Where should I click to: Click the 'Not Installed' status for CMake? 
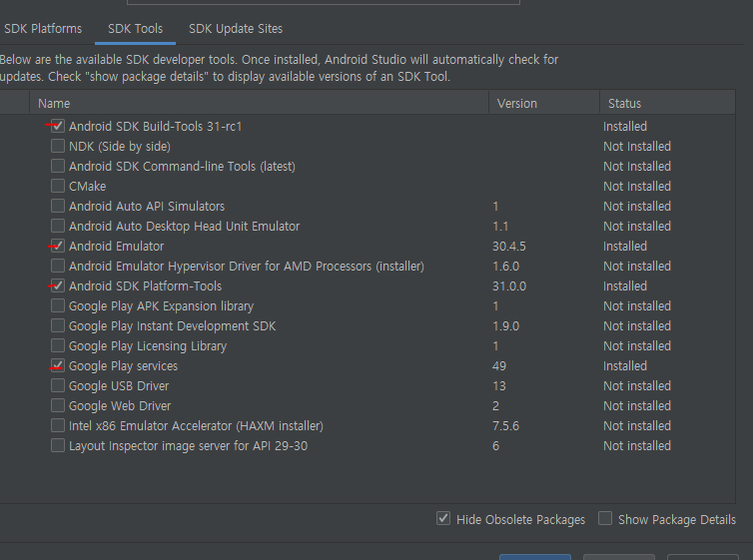click(637, 187)
